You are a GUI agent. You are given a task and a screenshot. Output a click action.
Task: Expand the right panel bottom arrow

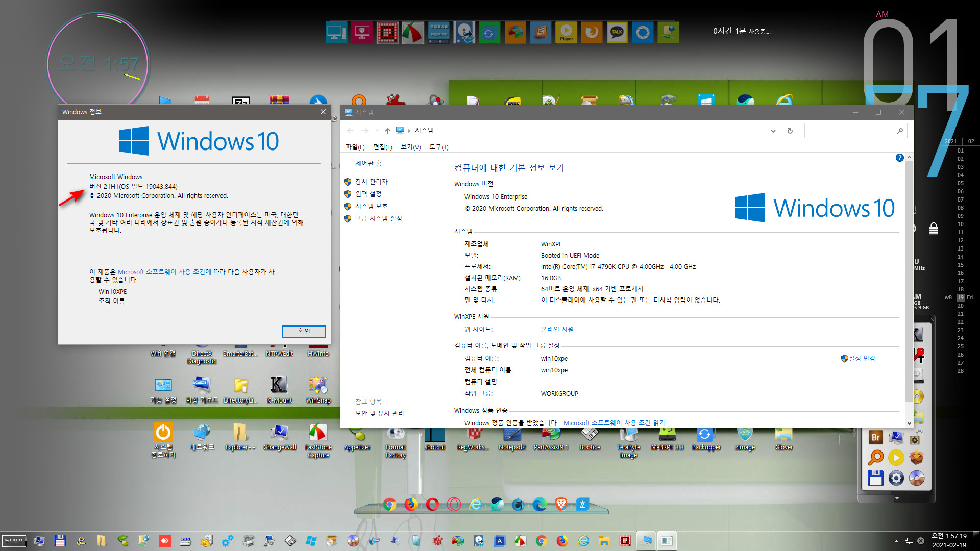coord(897,498)
